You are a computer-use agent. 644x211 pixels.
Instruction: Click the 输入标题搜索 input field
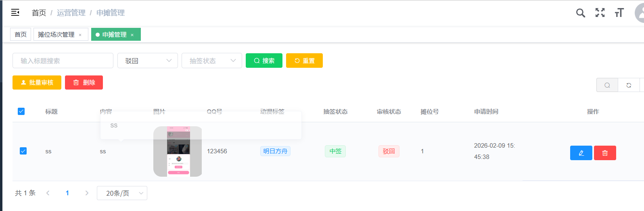click(x=63, y=61)
